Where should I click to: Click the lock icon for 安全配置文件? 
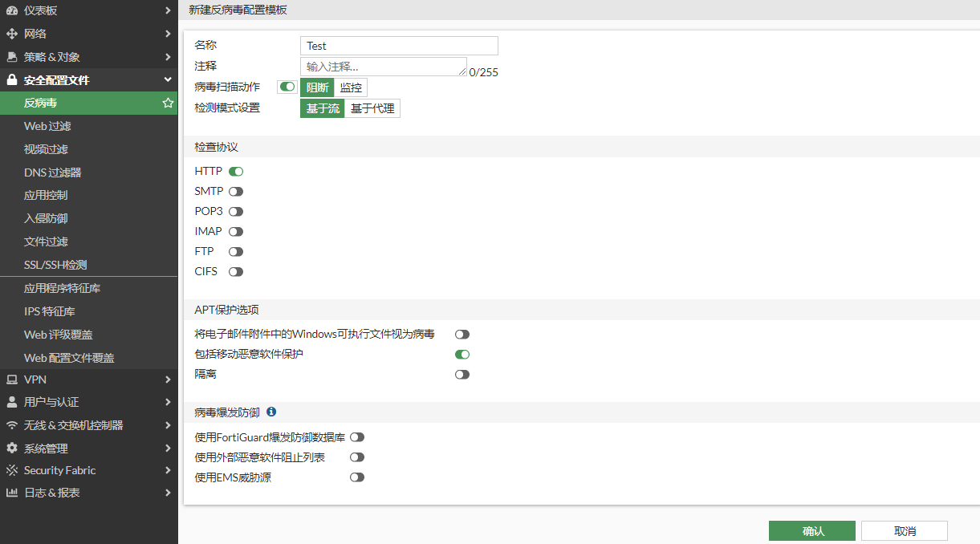point(11,80)
